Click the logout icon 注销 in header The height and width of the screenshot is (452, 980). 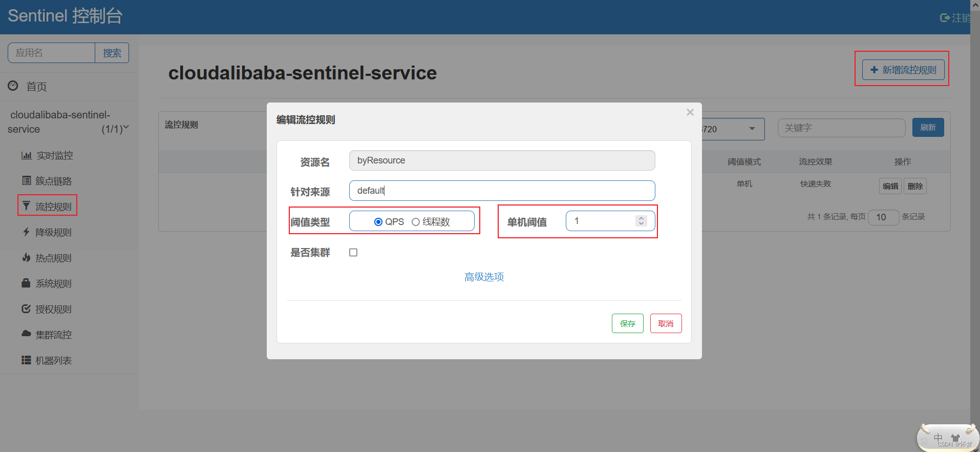945,18
